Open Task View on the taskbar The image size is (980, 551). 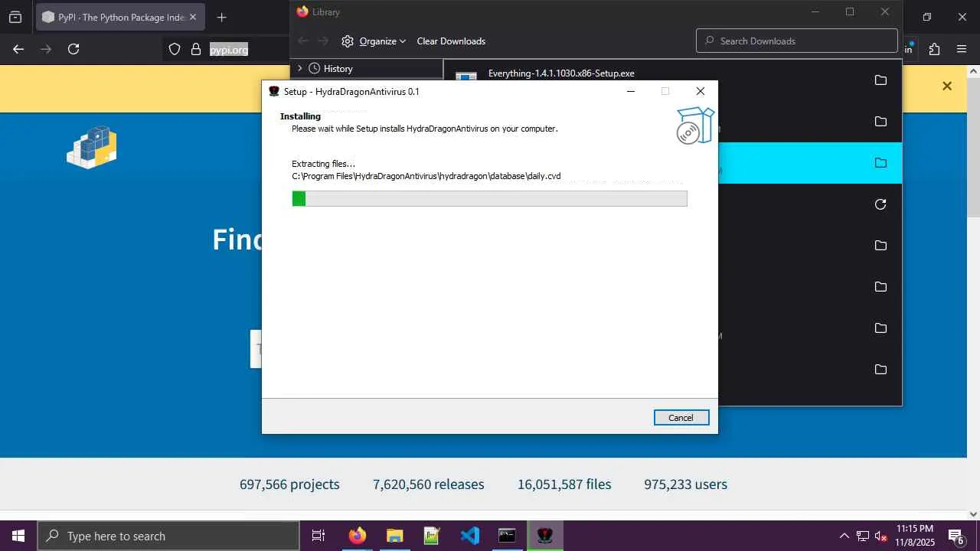point(318,536)
